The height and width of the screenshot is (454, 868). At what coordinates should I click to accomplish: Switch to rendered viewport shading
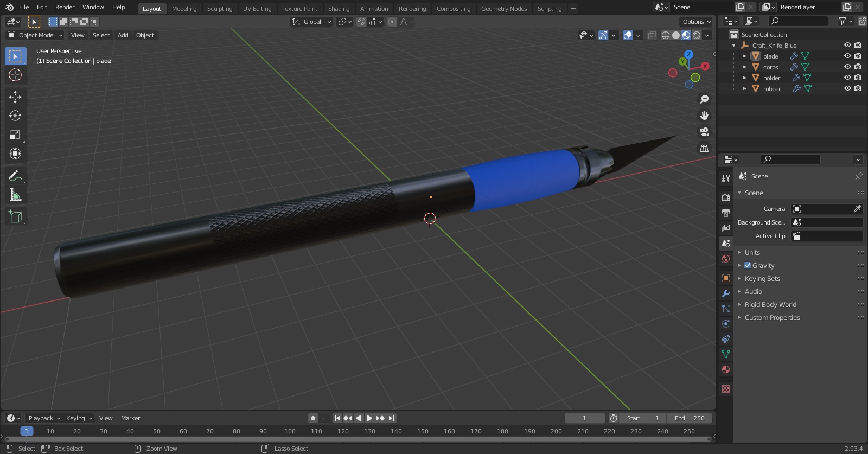click(x=697, y=35)
